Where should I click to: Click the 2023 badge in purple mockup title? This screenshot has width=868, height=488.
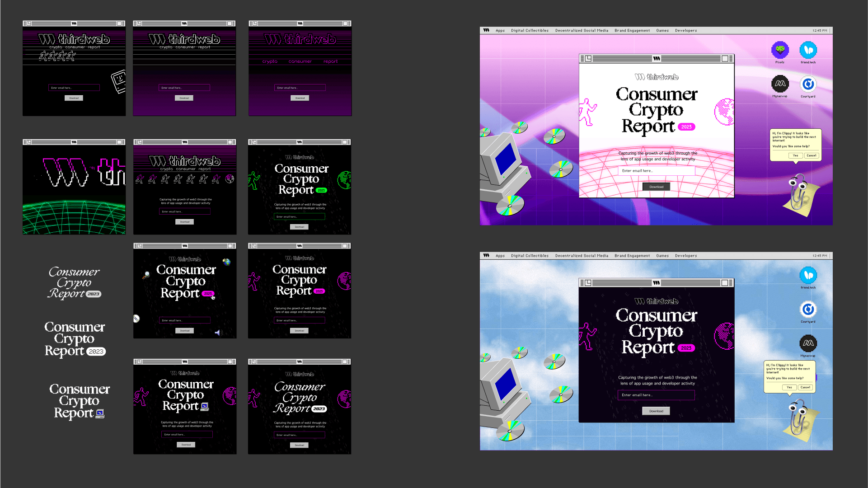tap(686, 127)
